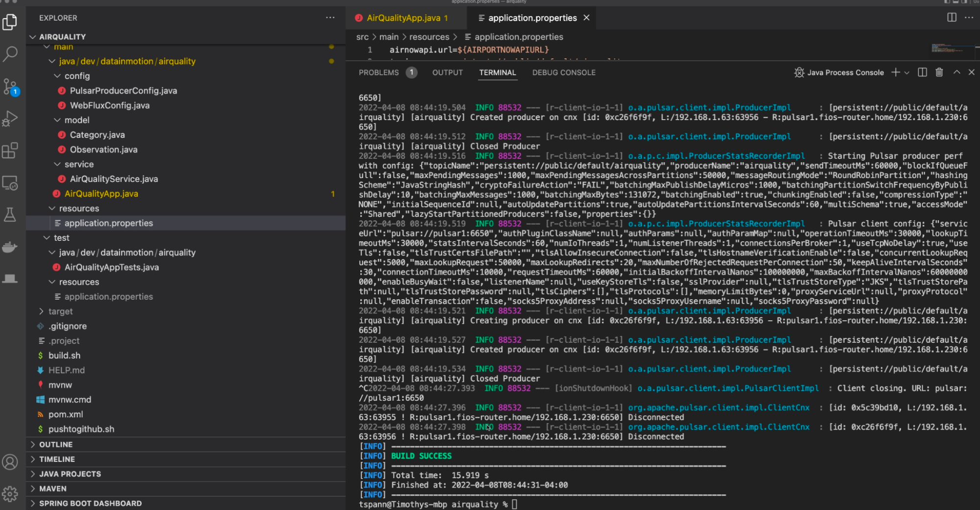The width and height of the screenshot is (980, 510).
Task: Open the Docker view in activity bar
Action: coord(10,247)
